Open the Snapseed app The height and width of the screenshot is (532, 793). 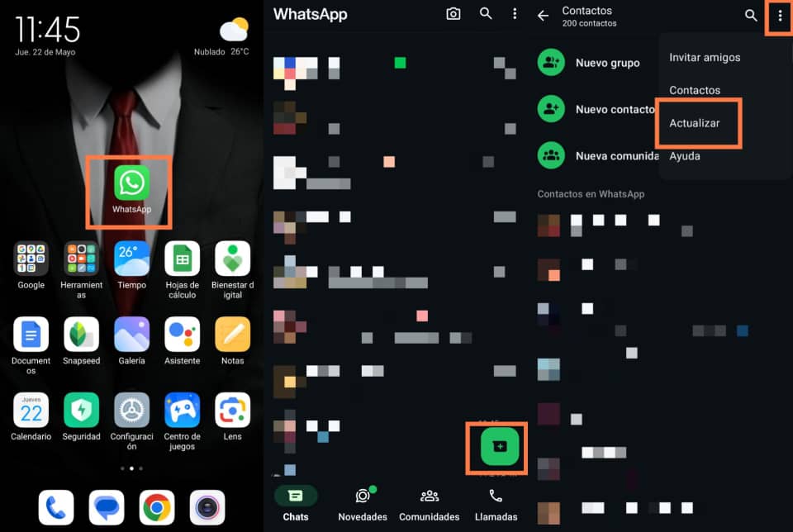pyautogui.click(x=82, y=335)
